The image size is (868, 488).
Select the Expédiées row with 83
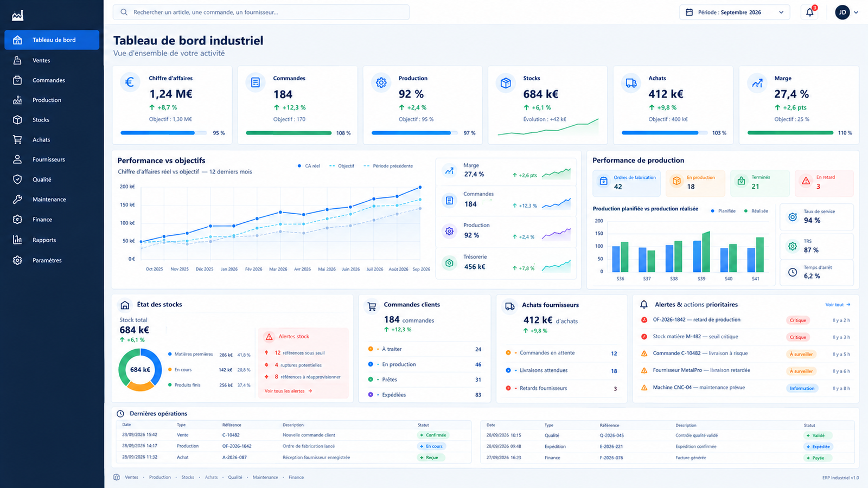[x=425, y=395]
